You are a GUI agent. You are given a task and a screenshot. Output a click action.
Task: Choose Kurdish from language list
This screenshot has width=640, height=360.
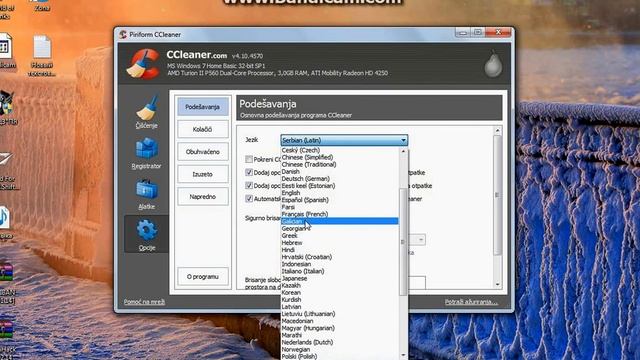coord(340,300)
